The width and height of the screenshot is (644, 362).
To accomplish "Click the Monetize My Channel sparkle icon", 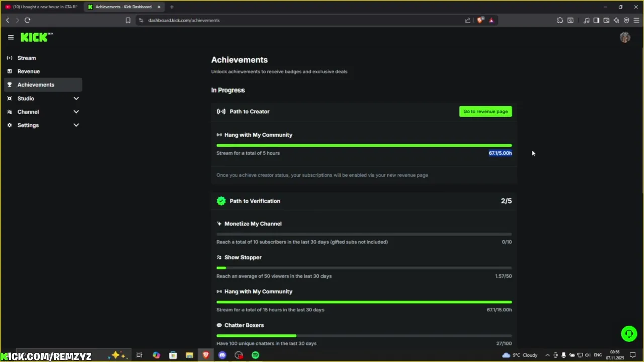I will click(219, 224).
